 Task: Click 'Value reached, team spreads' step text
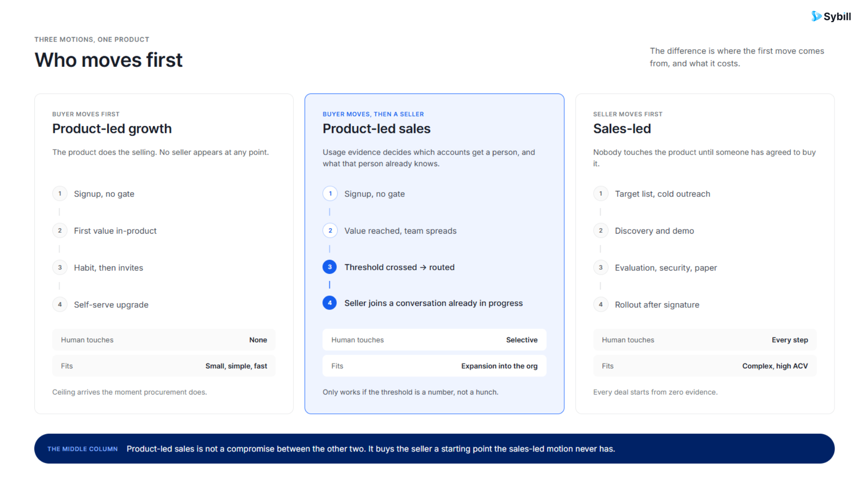click(x=401, y=231)
